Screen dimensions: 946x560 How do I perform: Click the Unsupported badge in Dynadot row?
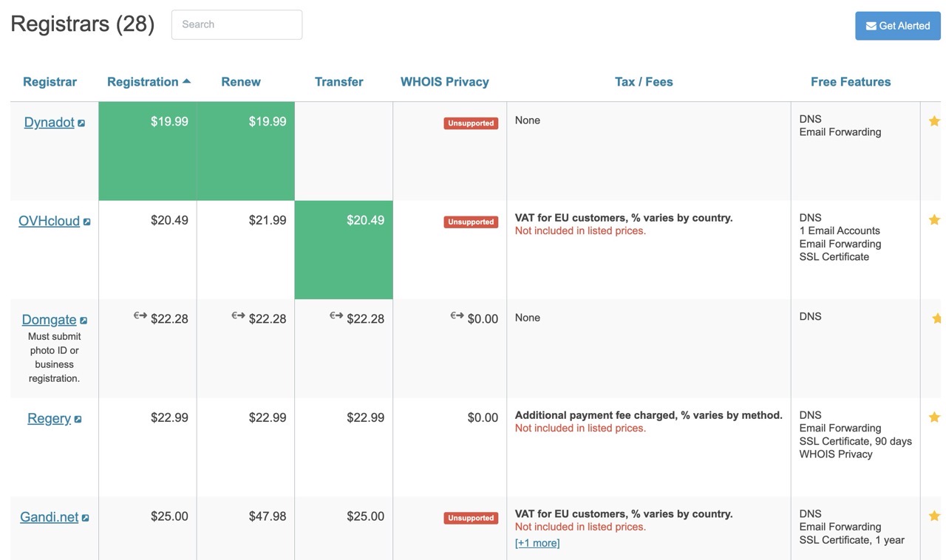471,123
